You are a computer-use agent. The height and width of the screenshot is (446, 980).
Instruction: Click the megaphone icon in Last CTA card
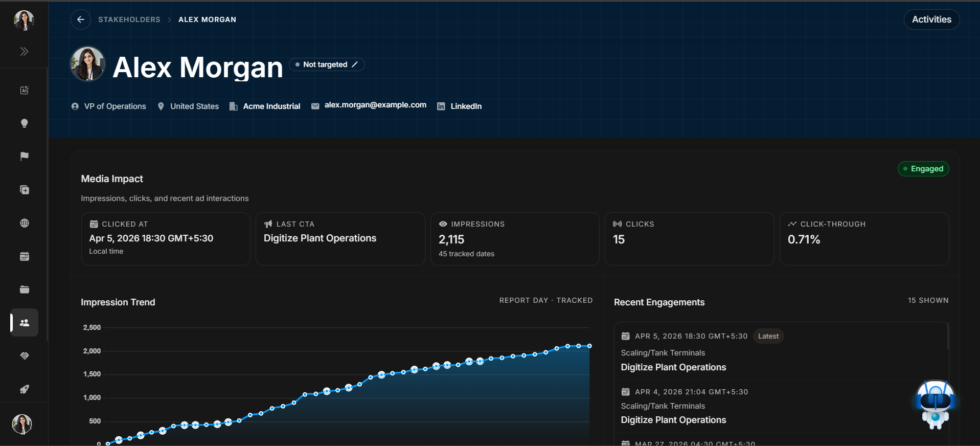pyautogui.click(x=268, y=224)
